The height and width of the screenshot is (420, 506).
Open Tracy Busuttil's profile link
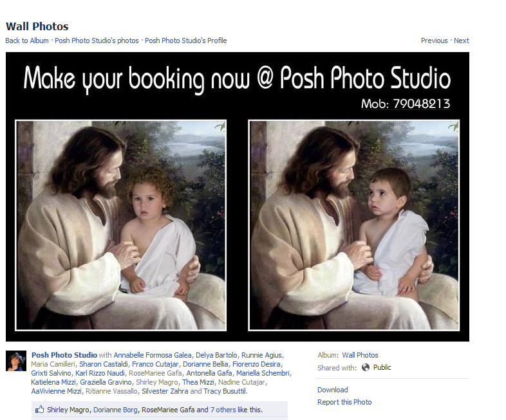point(225,391)
